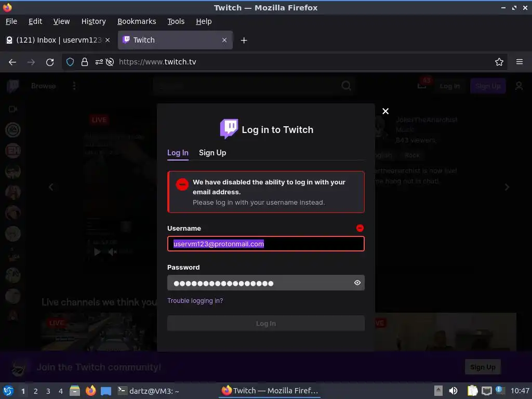Click the red alert icon in the error banner

[182, 184]
